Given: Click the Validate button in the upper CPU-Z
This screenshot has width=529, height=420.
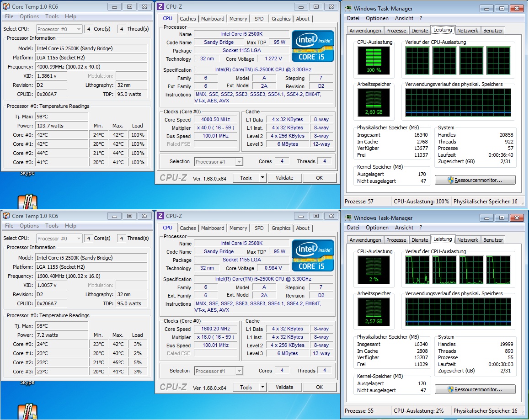Looking at the screenshot, I should pyautogui.click(x=284, y=178).
